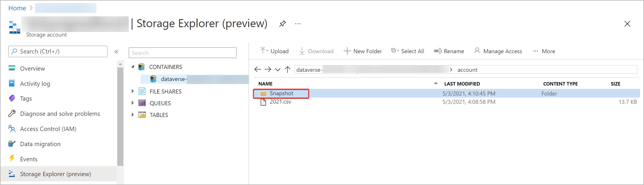Click the 13.7 KB size cell
Viewport: 644px width, 185px height.
pos(628,102)
